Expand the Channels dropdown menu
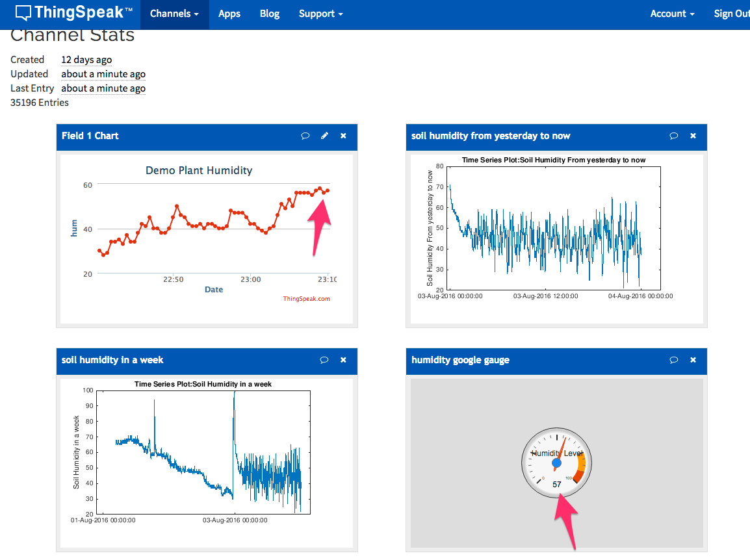Viewport: 750px width, 560px height. point(174,14)
